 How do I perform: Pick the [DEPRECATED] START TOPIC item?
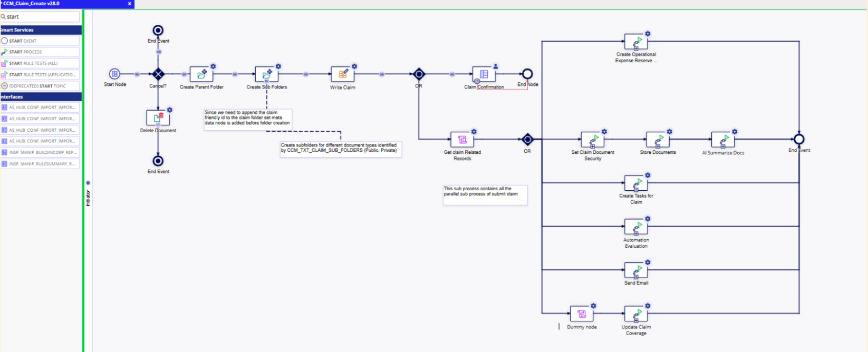(x=40, y=86)
